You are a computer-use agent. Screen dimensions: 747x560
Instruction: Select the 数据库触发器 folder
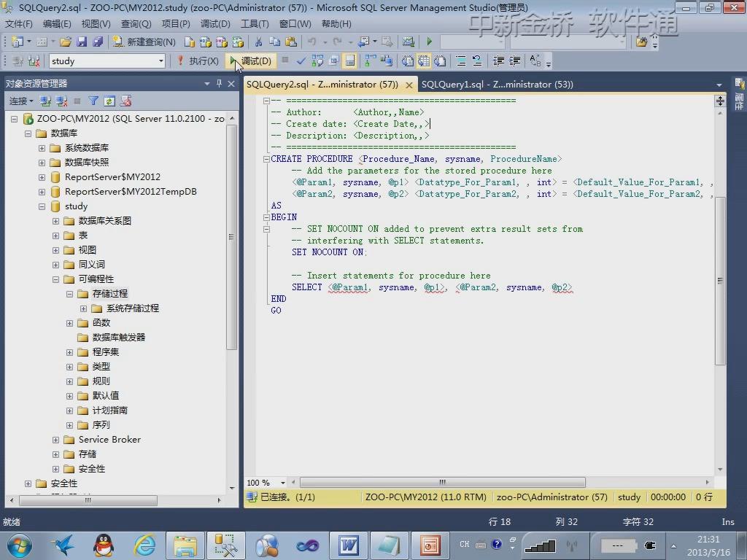coord(119,338)
